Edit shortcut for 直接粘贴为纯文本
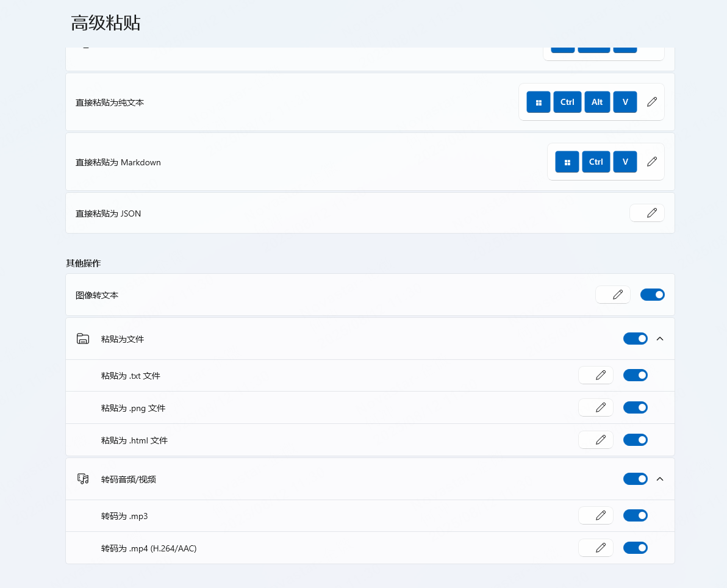 click(x=652, y=102)
